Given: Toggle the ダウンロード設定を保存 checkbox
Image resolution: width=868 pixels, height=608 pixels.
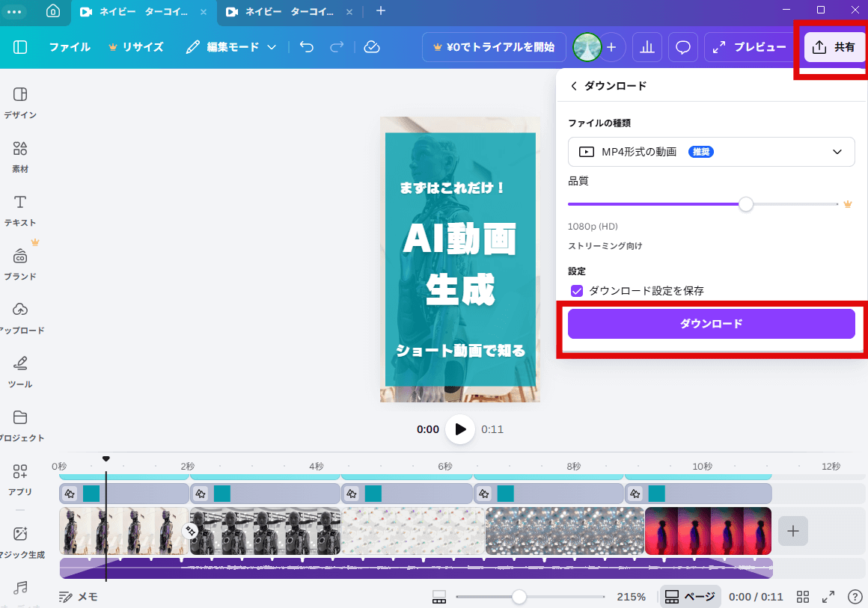Looking at the screenshot, I should [x=577, y=291].
